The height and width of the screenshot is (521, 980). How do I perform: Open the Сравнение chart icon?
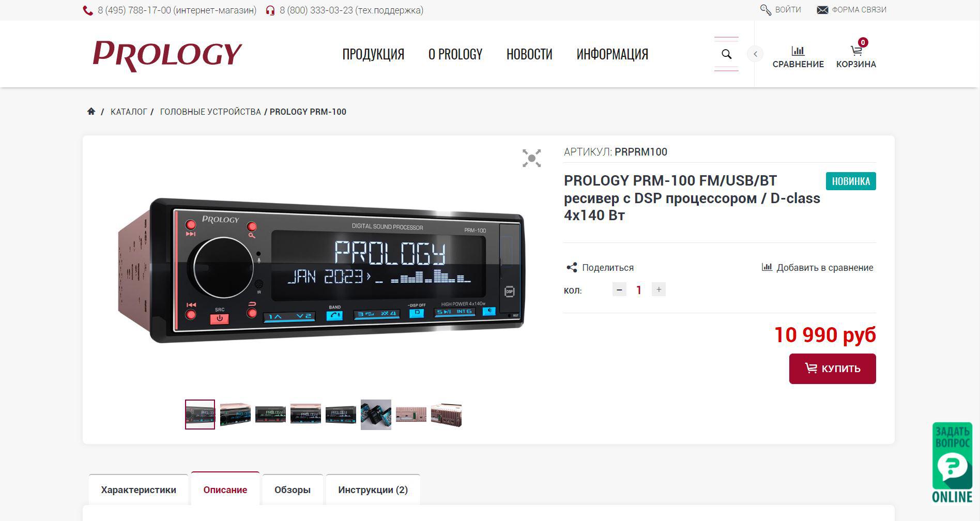[798, 51]
